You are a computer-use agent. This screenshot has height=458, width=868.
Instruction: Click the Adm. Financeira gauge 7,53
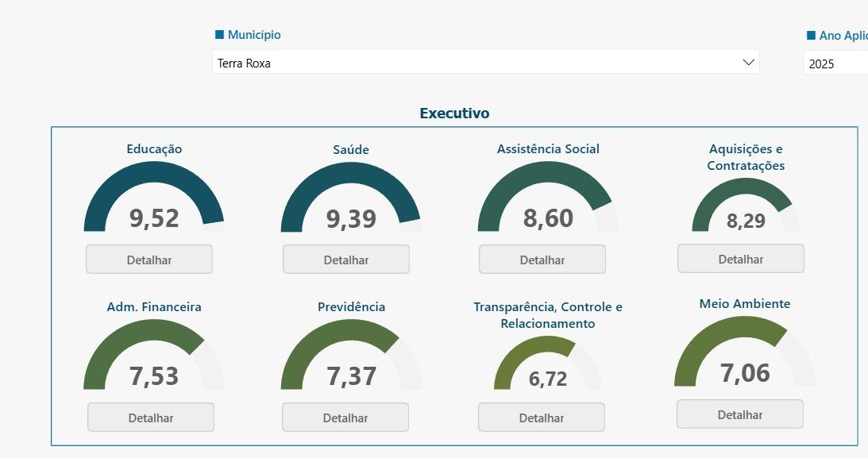click(x=154, y=355)
